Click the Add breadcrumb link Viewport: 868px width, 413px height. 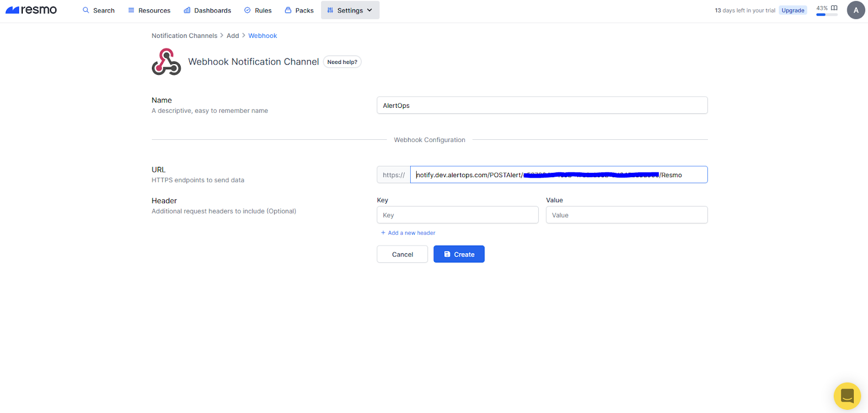233,36
